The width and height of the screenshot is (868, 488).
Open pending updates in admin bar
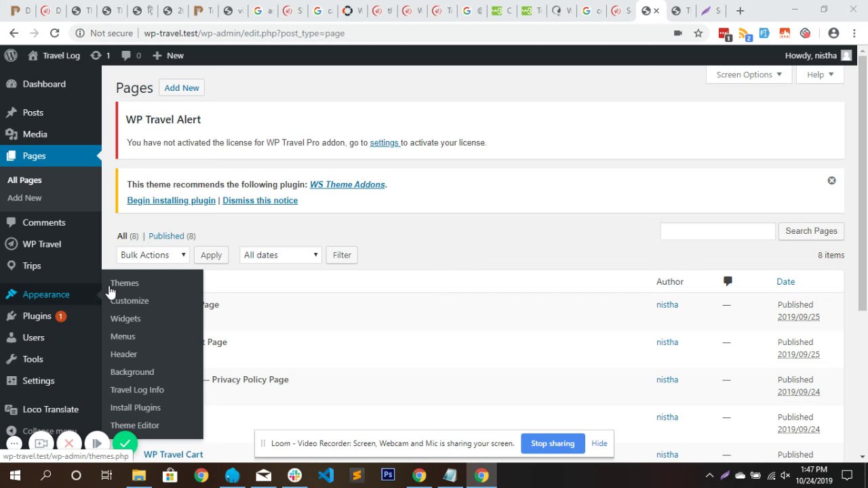click(100, 56)
